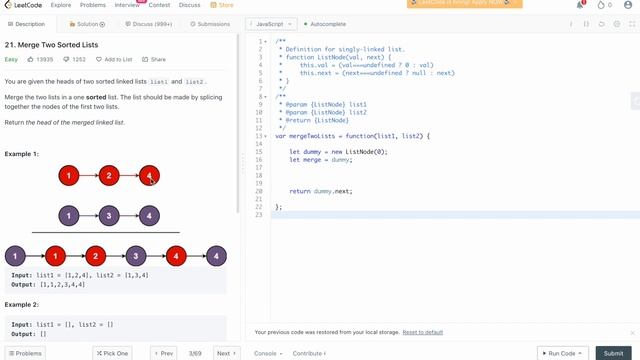
Task: Click the panel splitter drag handle
Action: pos(243,164)
